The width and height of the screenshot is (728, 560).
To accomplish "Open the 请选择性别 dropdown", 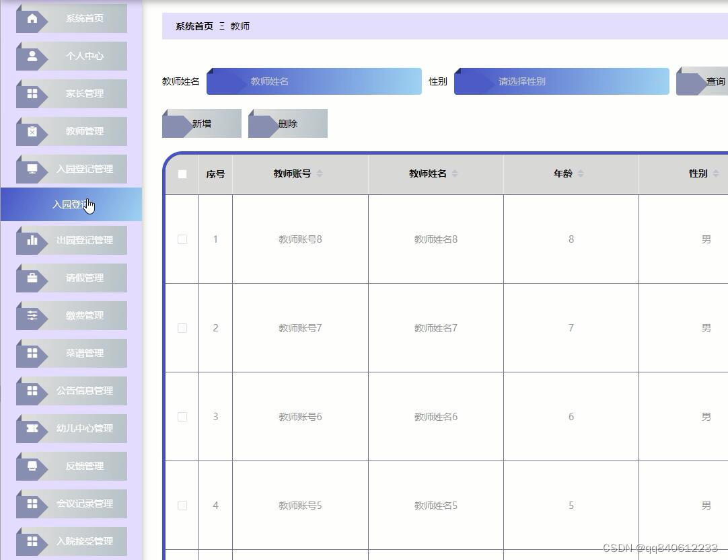I will pos(562,81).
